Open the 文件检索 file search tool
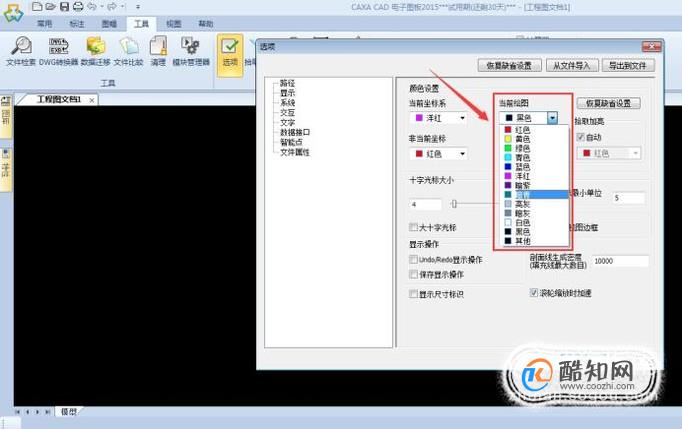The height and width of the screenshot is (429, 682). pos(21,51)
